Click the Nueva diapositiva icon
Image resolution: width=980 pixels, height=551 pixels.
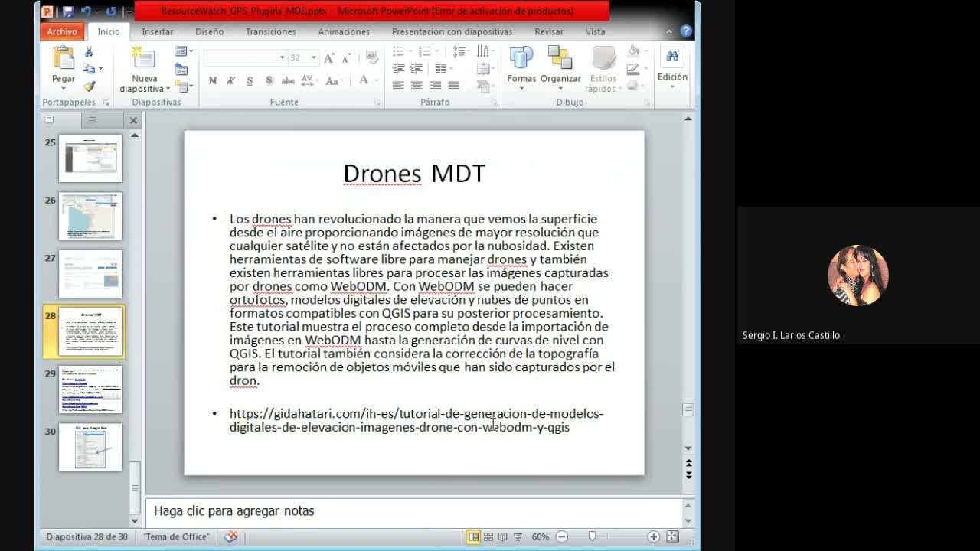[144, 58]
